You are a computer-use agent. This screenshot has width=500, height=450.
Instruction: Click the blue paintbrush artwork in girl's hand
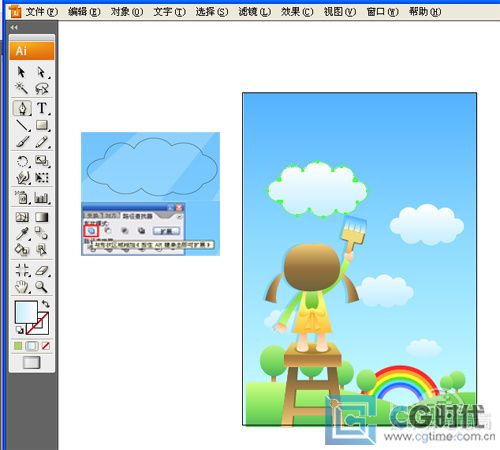point(353,235)
